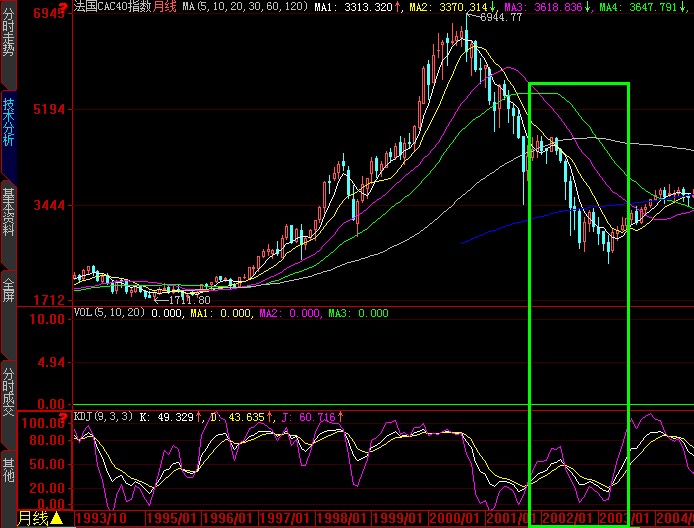Click the 5194 price axis label
694x528 pixels.
coord(49,109)
